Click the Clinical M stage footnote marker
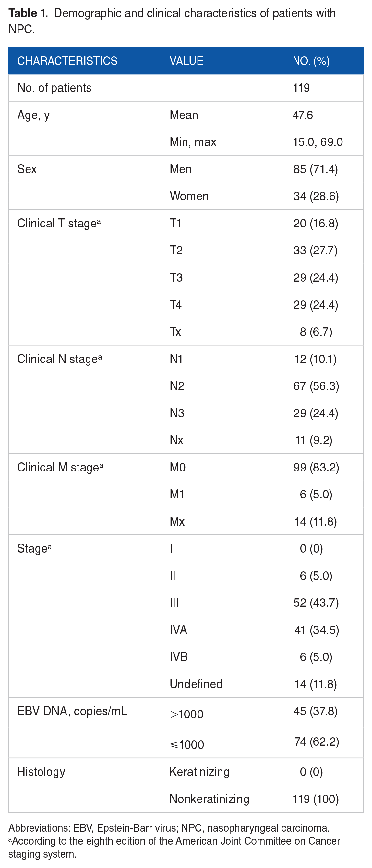The height and width of the screenshot is (868, 372). point(101,465)
